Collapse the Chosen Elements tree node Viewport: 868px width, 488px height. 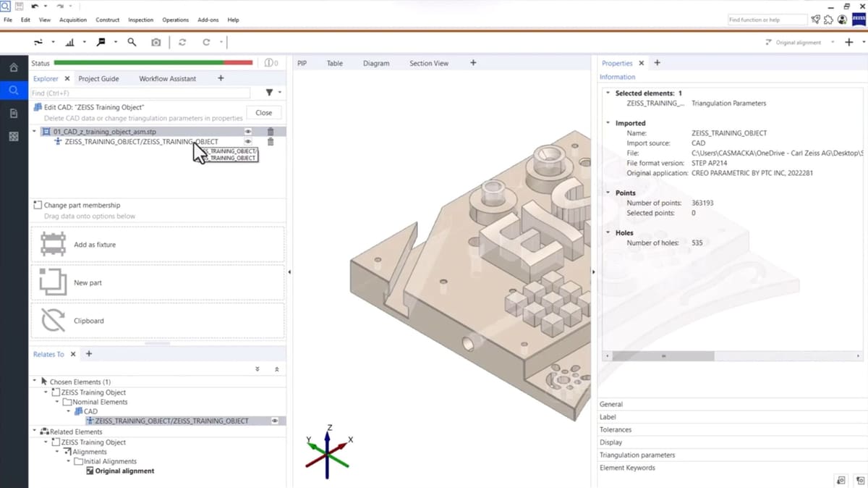pos(35,382)
